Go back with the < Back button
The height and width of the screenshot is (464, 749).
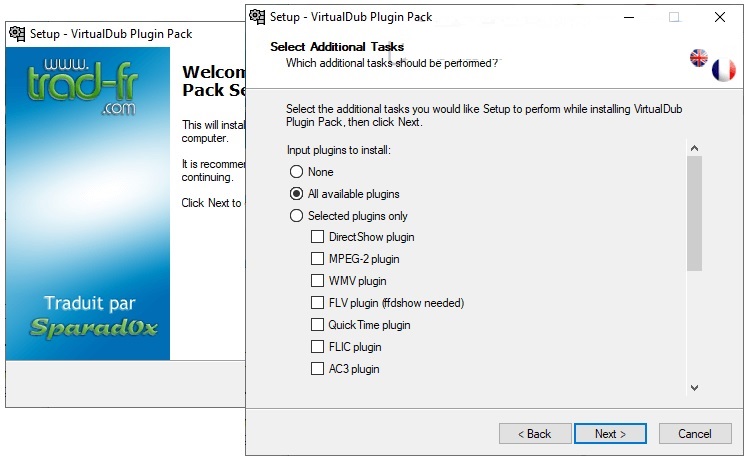[x=535, y=433]
